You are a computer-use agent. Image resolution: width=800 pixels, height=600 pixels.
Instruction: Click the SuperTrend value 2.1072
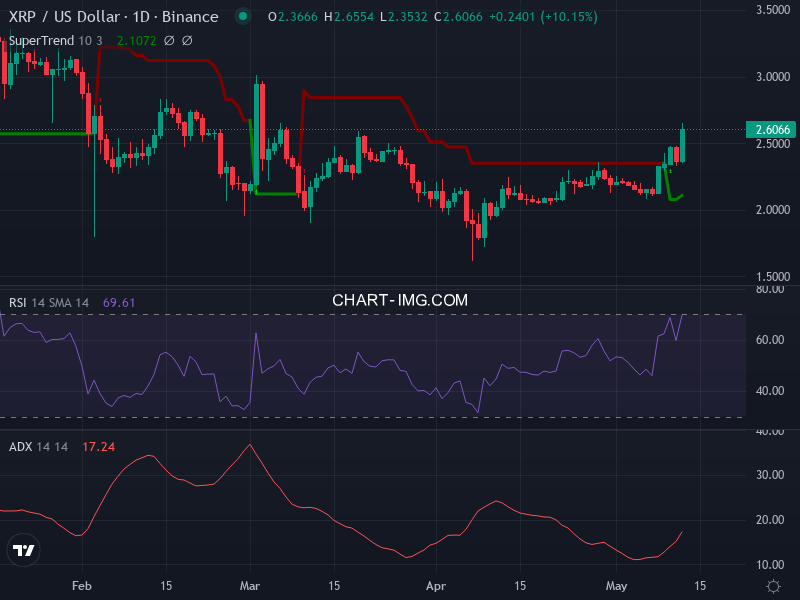pyautogui.click(x=136, y=40)
